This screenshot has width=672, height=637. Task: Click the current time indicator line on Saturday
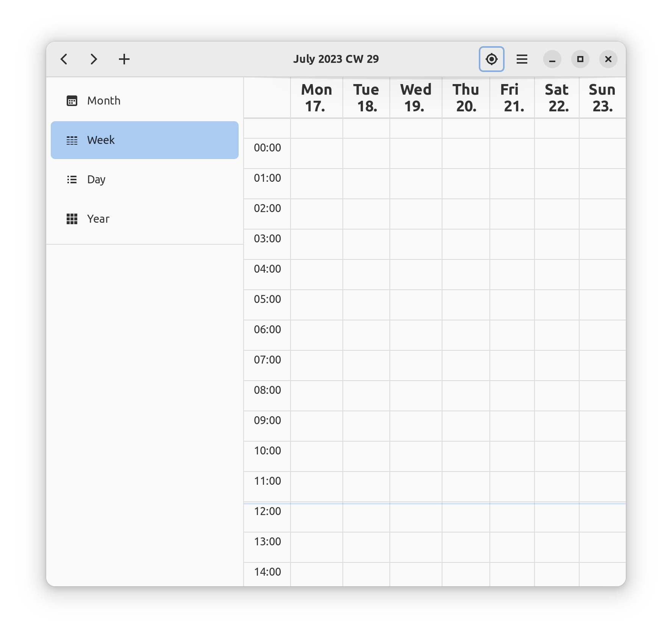coord(556,503)
